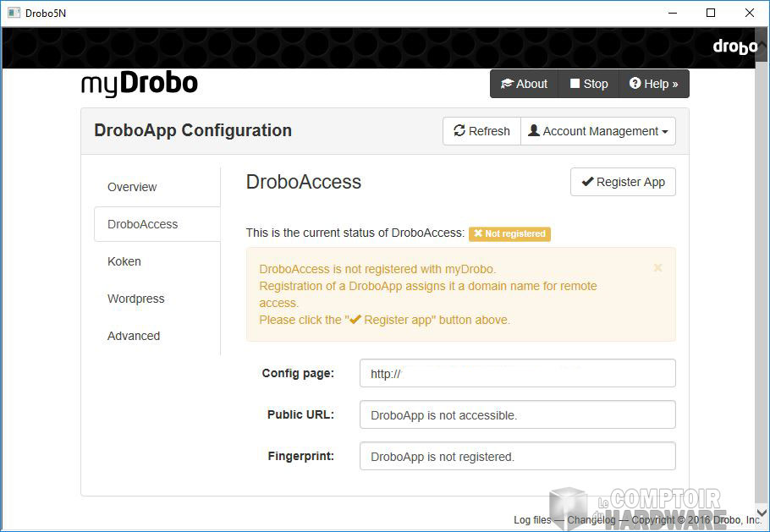The image size is (770, 532).
Task: Switch to the Koken tab
Action: (124, 261)
